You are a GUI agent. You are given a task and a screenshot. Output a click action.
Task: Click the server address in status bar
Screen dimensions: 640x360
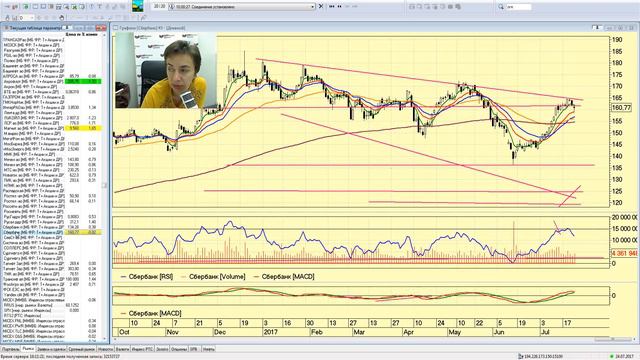(543, 357)
